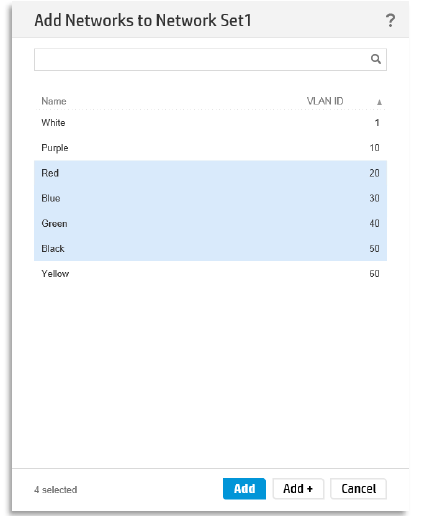Click the Black network row
Image resolution: width=424 pixels, height=516 pixels.
[x=210, y=248]
